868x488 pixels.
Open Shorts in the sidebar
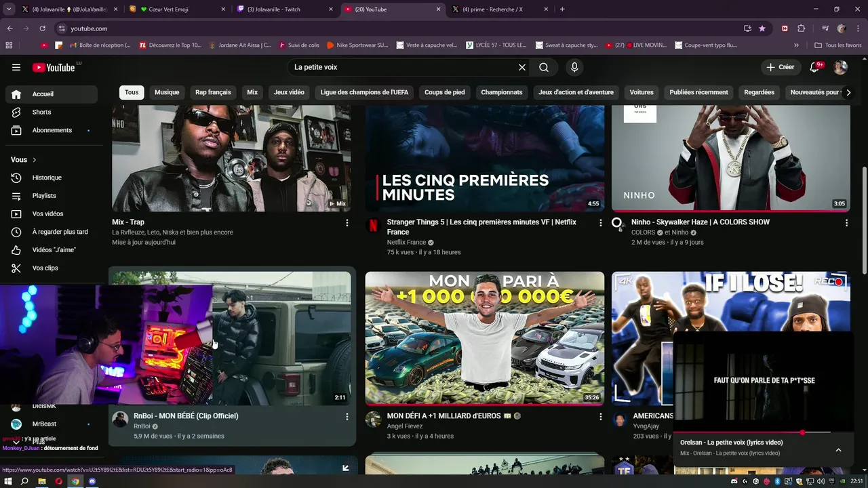coord(52,112)
